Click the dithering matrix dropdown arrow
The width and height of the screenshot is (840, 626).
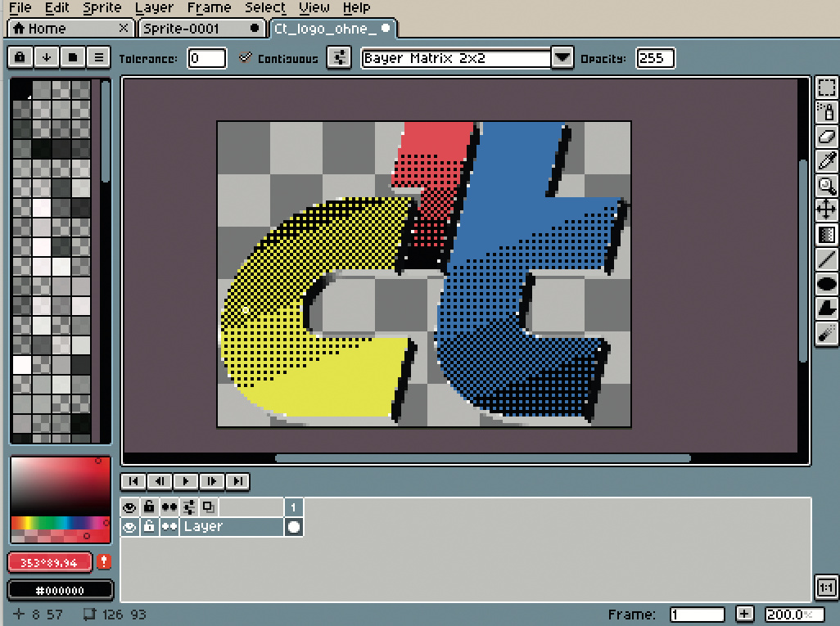pos(562,58)
